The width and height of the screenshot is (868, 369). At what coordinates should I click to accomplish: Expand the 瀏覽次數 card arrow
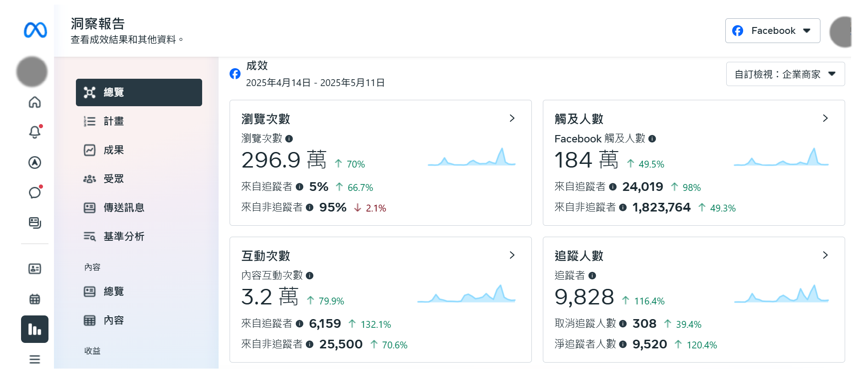(512, 119)
